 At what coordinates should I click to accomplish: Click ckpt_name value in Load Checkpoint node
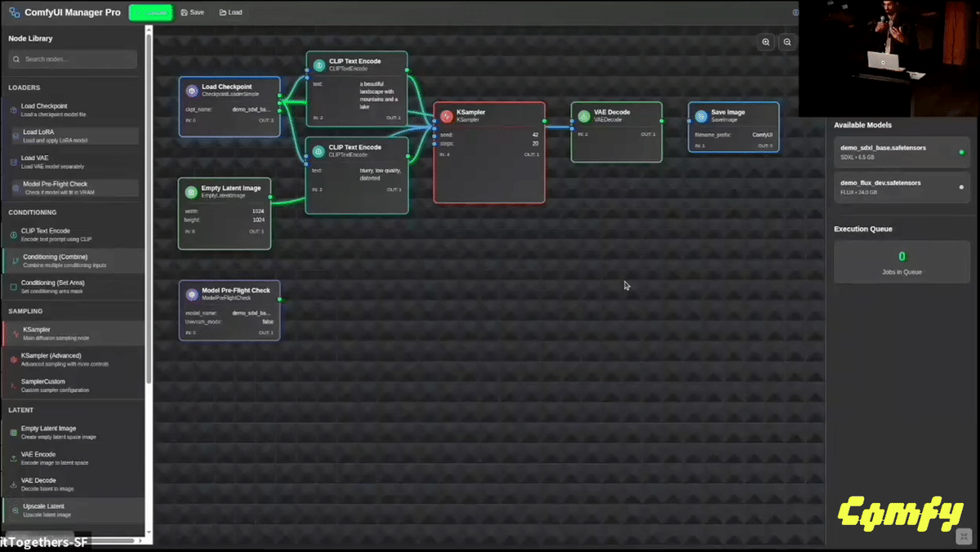click(252, 109)
